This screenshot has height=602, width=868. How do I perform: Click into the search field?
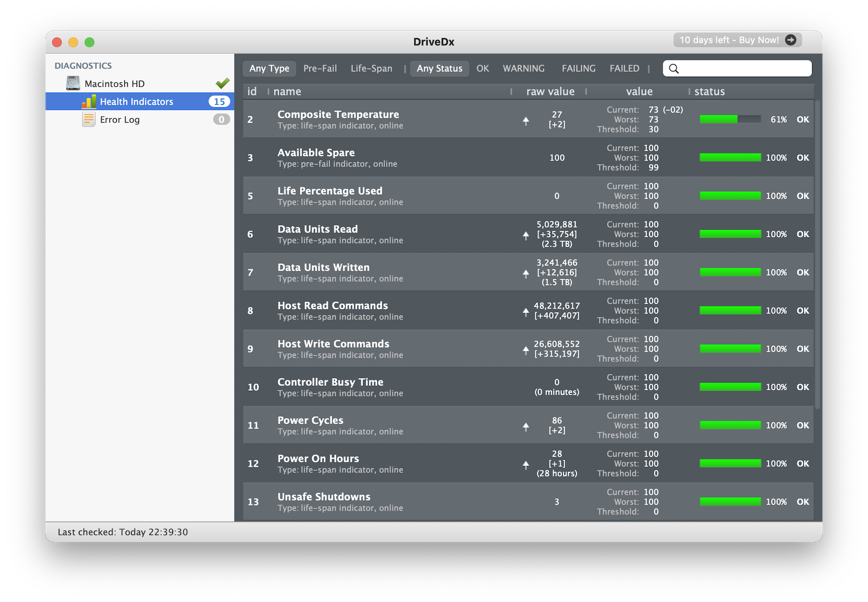coord(737,68)
